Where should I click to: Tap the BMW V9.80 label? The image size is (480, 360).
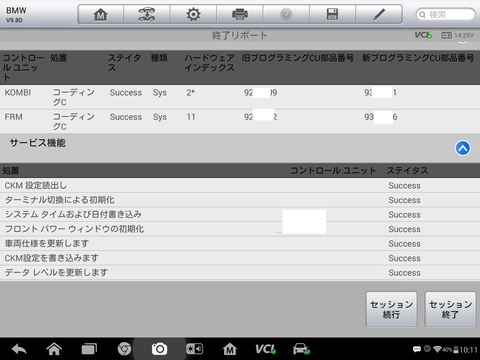coord(16,15)
